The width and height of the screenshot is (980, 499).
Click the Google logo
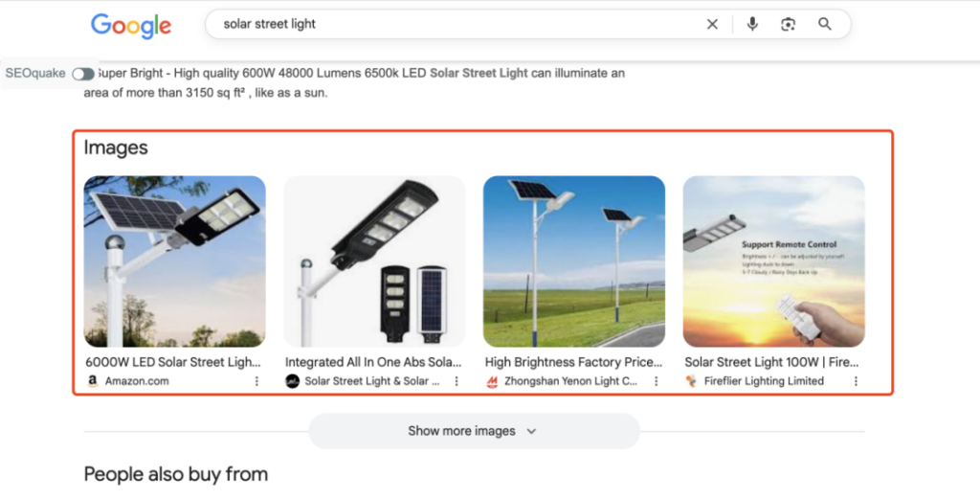[x=131, y=25]
